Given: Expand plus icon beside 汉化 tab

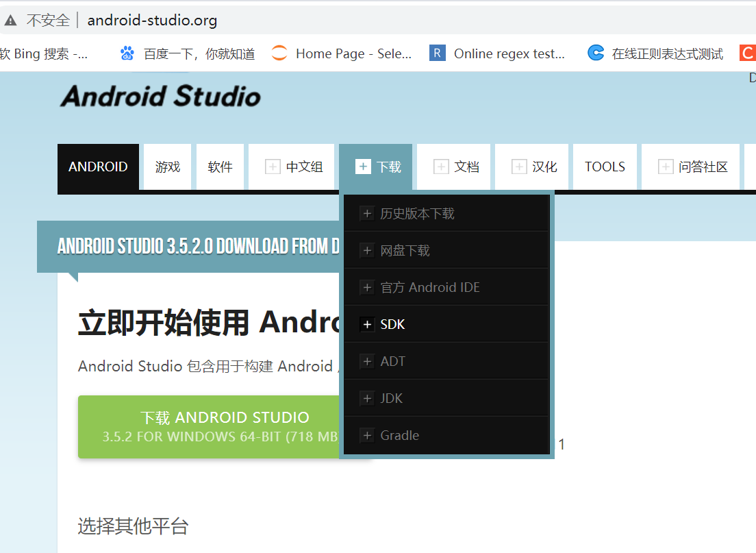Looking at the screenshot, I should (x=519, y=167).
